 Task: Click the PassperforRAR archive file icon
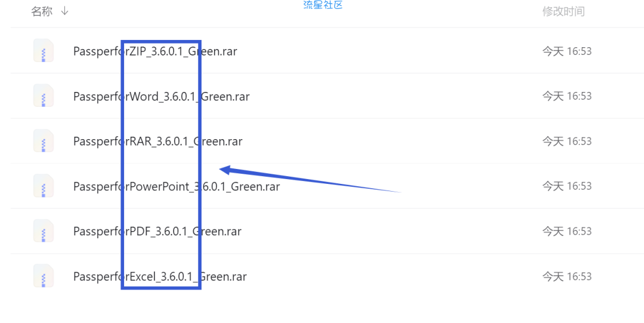pyautogui.click(x=44, y=141)
